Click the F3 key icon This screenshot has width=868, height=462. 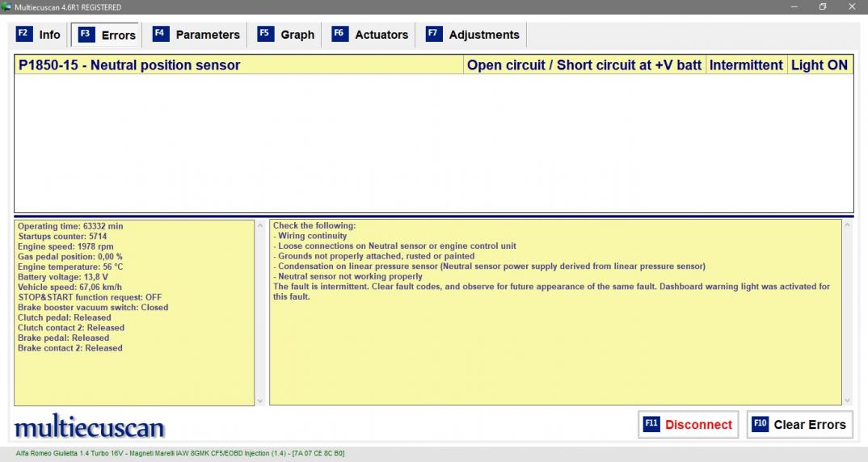pyautogui.click(x=86, y=34)
